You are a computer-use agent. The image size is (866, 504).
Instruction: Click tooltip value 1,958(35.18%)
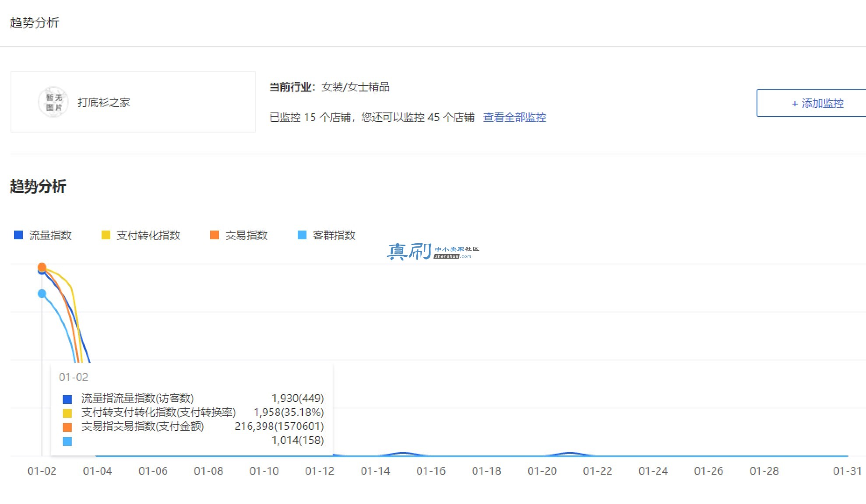pos(289,412)
